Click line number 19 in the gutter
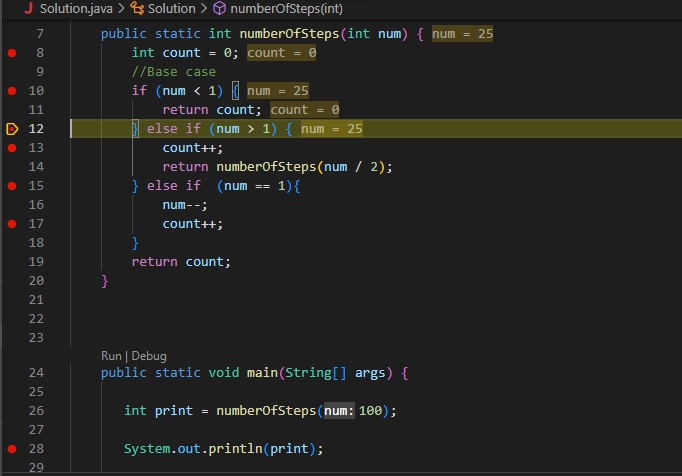682x476 pixels. (36, 261)
